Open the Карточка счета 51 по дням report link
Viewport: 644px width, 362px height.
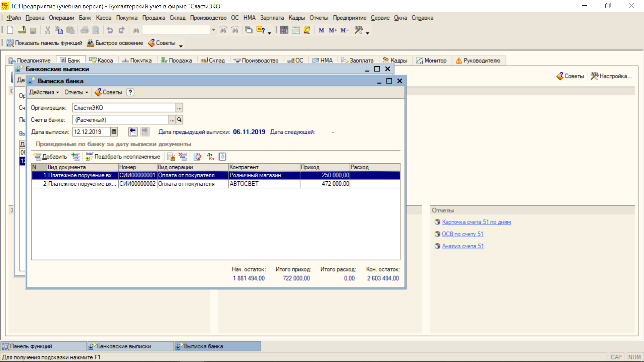pyautogui.click(x=476, y=222)
